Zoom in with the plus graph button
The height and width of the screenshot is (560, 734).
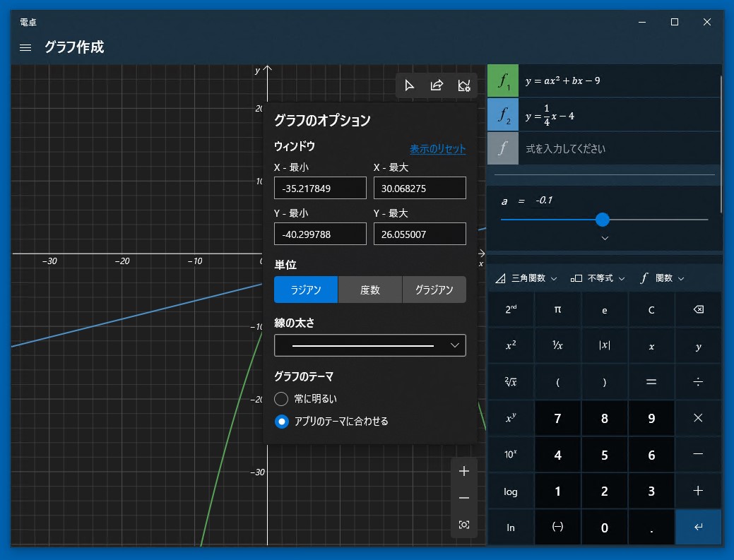464,471
